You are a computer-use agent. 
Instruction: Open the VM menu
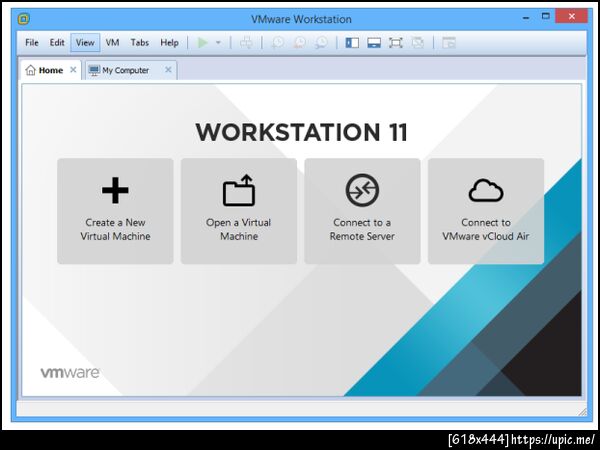pos(112,42)
